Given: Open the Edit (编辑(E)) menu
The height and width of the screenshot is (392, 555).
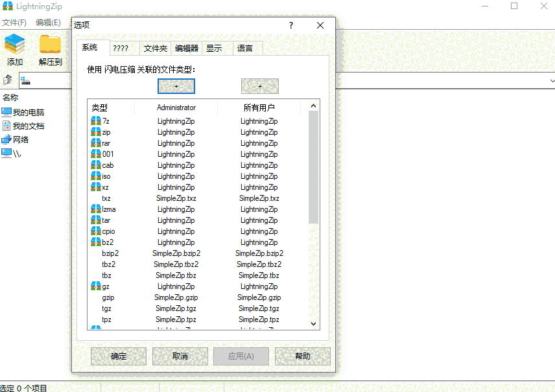Looking at the screenshot, I should tap(48, 23).
